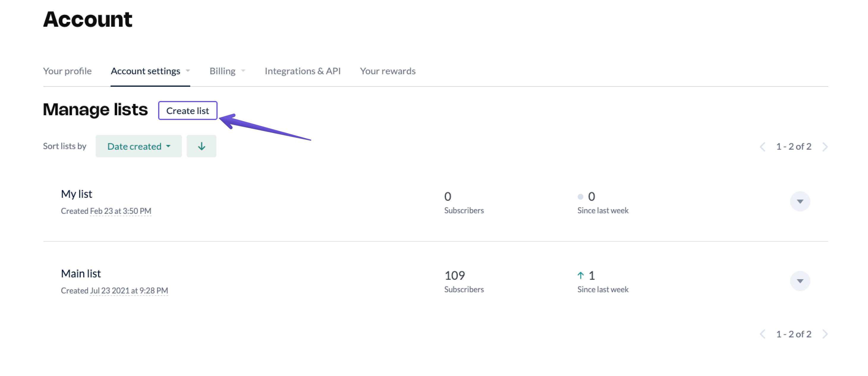Open the Main list entry
Viewport: 868px width, 376px height.
[81, 273]
